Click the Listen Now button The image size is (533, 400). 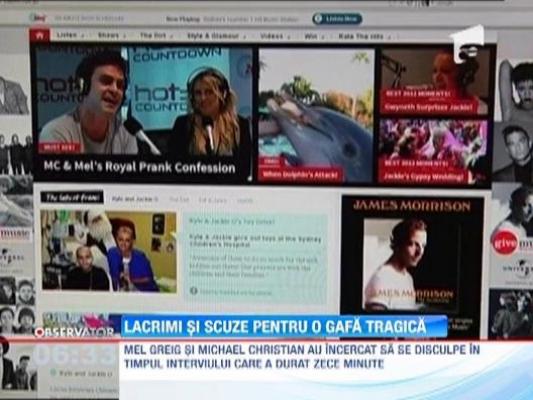pyautogui.click(x=337, y=19)
